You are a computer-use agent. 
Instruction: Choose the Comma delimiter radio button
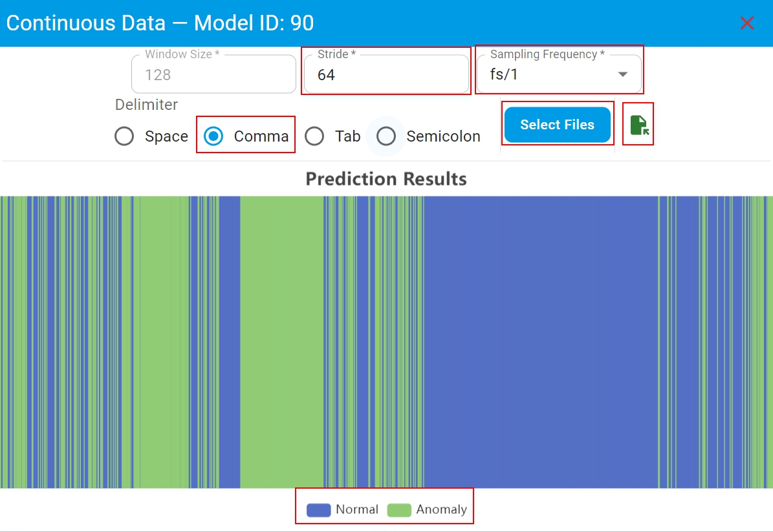[213, 136]
